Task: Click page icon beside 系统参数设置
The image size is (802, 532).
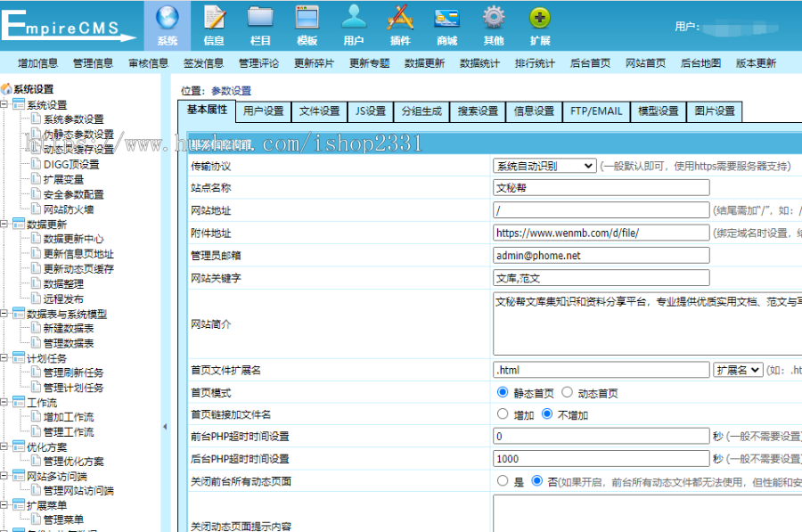Action: tap(36, 119)
